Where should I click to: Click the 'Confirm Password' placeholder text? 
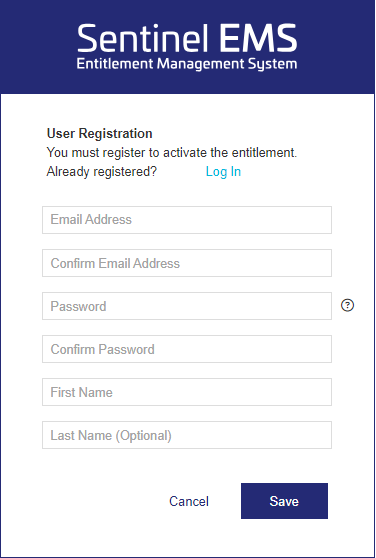(102, 349)
